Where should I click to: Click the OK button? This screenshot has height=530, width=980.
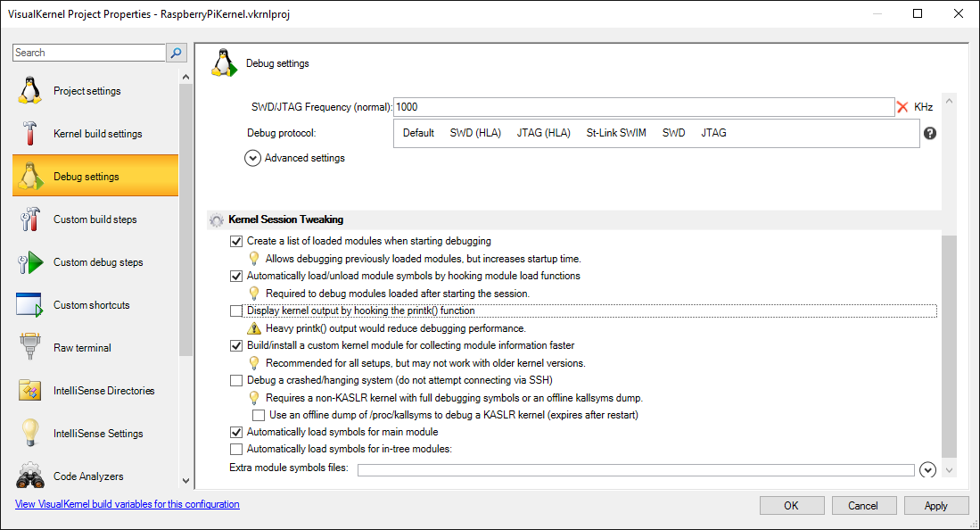(792, 506)
